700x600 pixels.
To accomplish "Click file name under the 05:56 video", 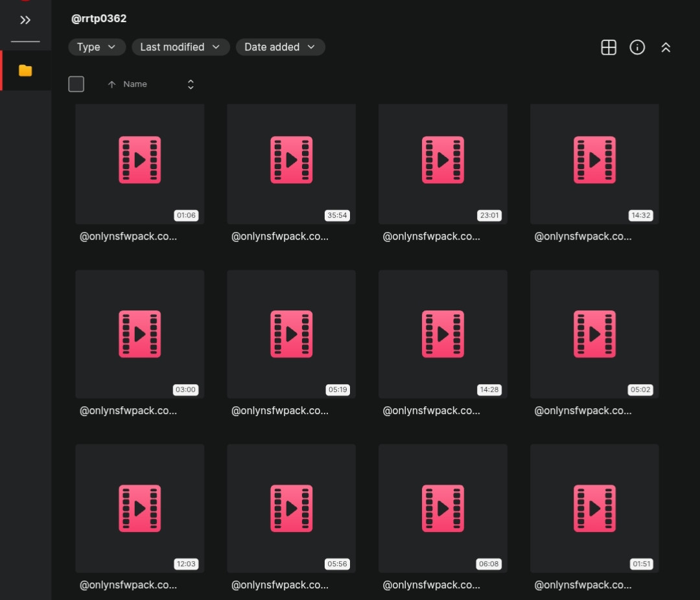I will (280, 585).
